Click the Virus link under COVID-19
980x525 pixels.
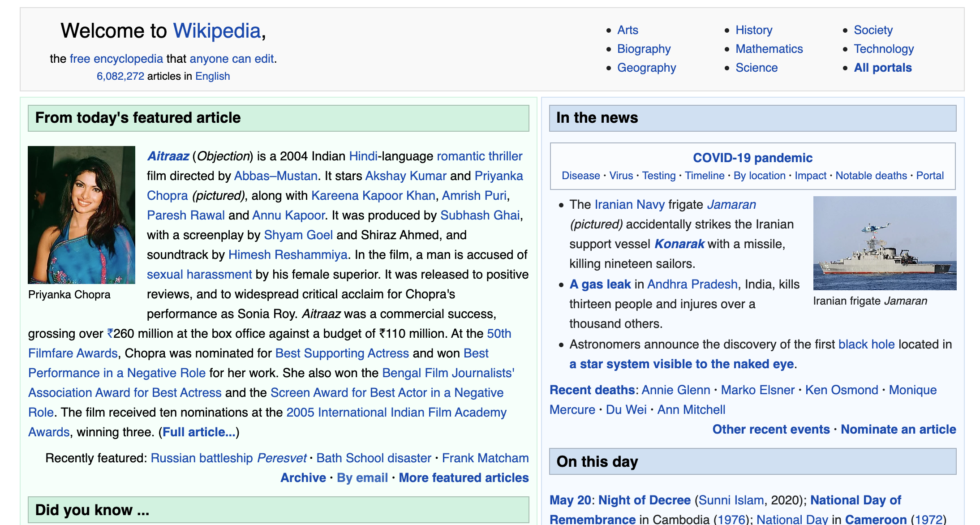621,176
